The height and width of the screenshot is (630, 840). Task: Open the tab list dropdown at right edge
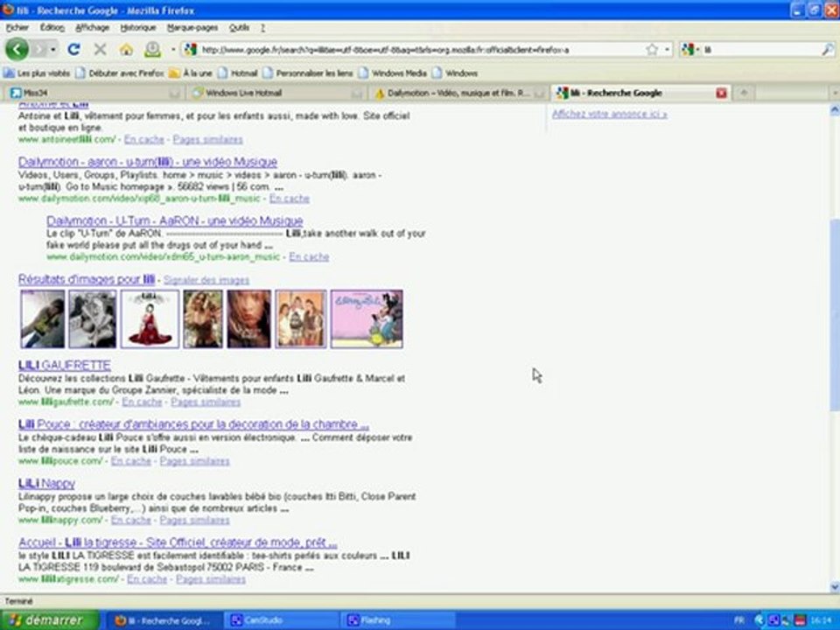835,93
